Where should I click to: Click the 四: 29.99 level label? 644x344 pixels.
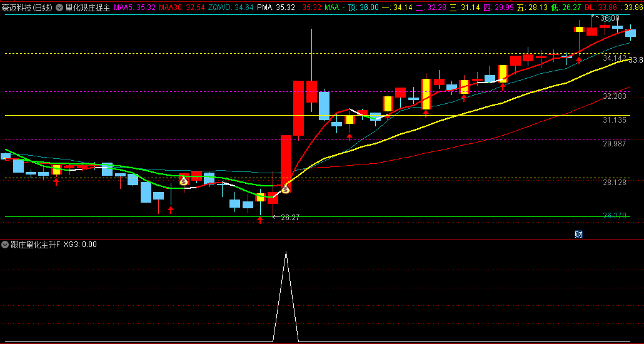click(x=499, y=7)
